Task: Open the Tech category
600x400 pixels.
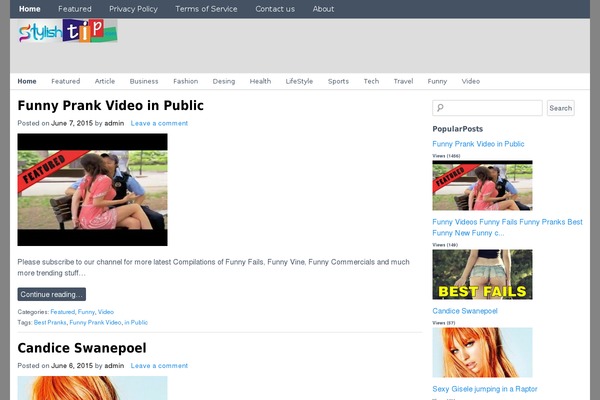Action: click(371, 81)
